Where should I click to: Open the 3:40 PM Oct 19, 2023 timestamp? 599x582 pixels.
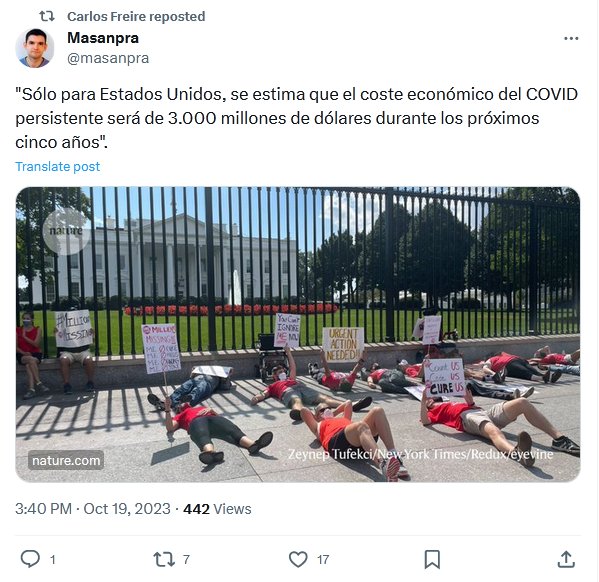tap(93, 509)
